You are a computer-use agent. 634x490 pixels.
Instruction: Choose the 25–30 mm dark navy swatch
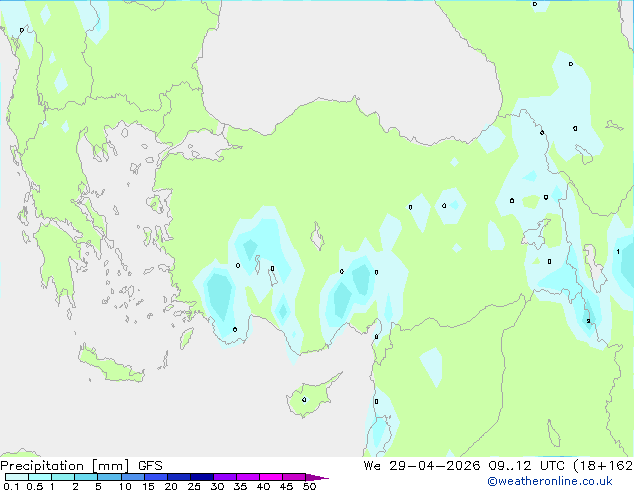click(x=202, y=477)
